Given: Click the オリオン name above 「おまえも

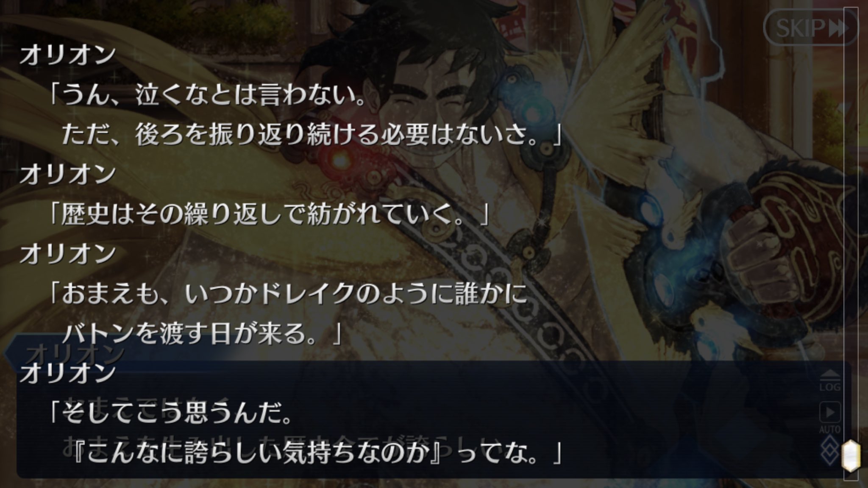Looking at the screenshot, I should pyautogui.click(x=68, y=254).
